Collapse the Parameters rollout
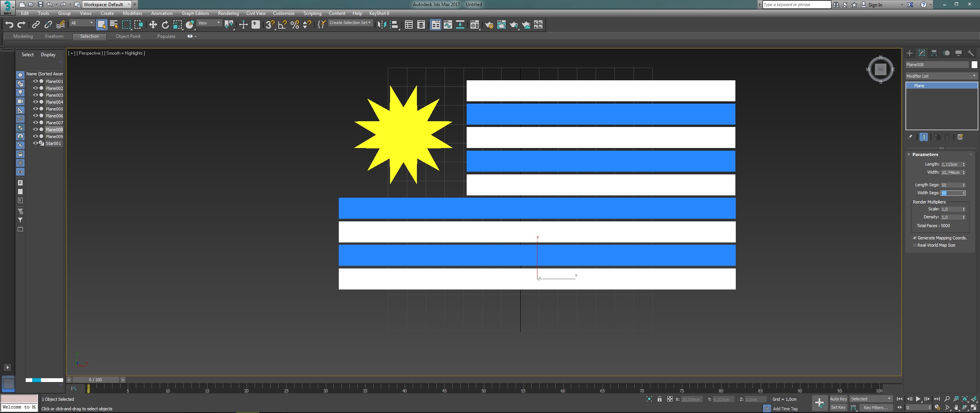 pos(924,154)
